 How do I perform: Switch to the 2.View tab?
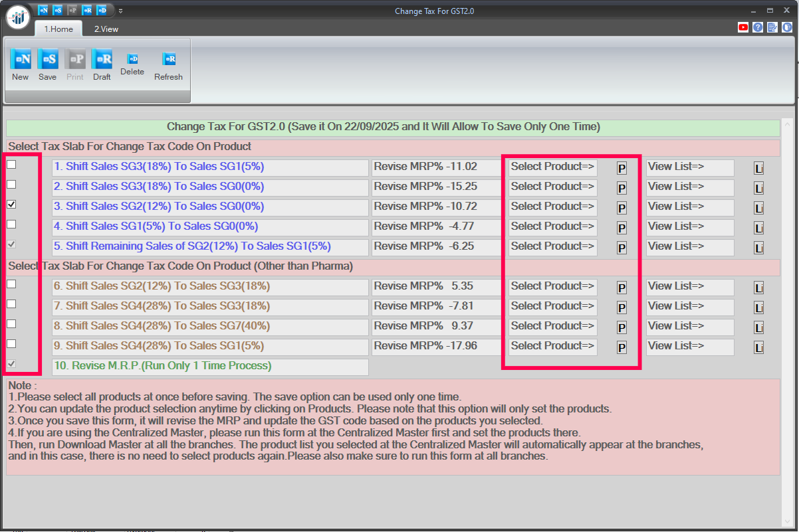click(x=106, y=29)
